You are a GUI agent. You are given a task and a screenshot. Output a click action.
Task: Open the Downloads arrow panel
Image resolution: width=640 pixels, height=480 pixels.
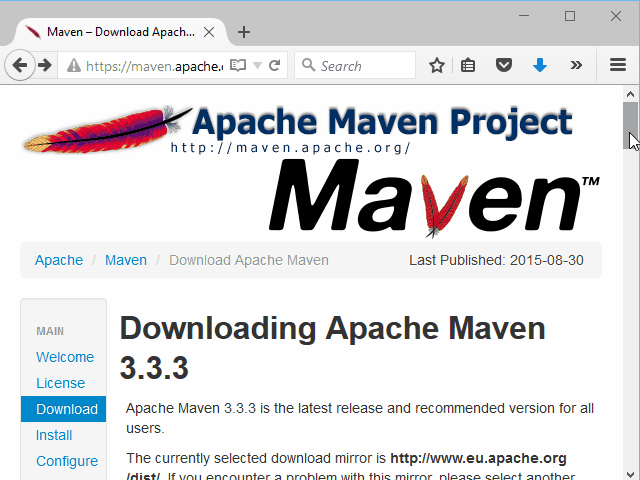point(540,66)
